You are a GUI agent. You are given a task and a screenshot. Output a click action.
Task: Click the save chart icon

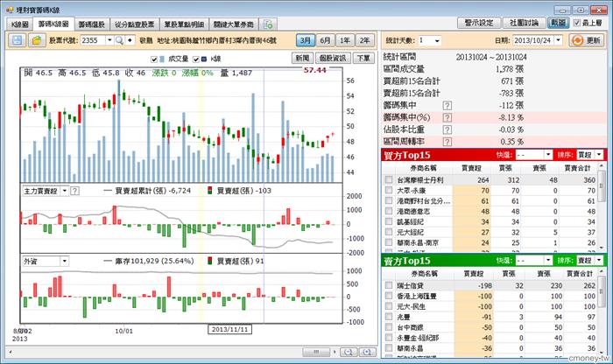(18, 40)
